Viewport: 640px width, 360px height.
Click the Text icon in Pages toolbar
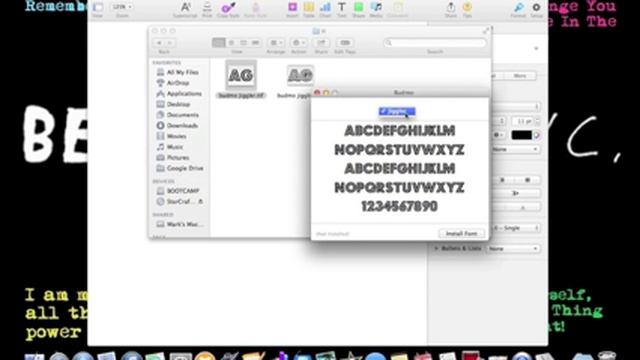click(342, 7)
